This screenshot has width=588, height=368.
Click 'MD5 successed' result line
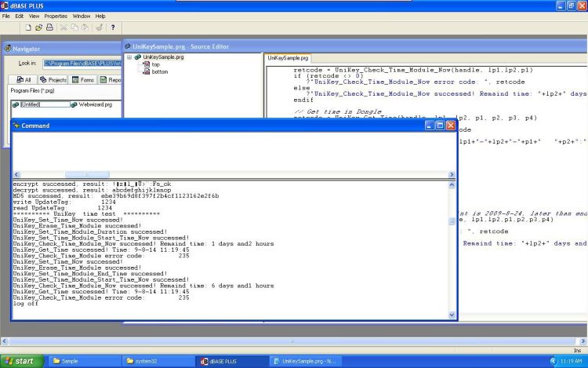[x=116, y=196]
